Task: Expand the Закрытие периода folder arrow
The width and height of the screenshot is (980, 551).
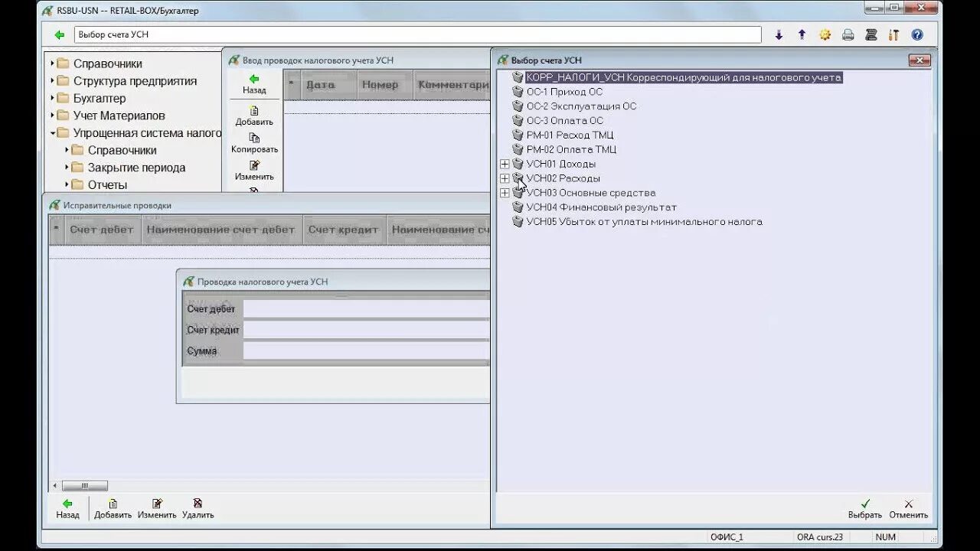Action: [x=67, y=168]
